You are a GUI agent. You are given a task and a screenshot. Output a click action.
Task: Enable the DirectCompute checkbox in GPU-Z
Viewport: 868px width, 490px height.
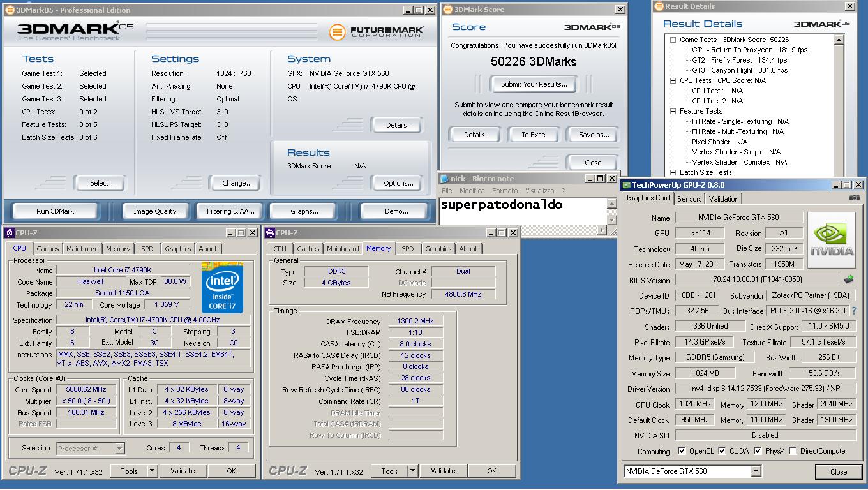click(793, 450)
